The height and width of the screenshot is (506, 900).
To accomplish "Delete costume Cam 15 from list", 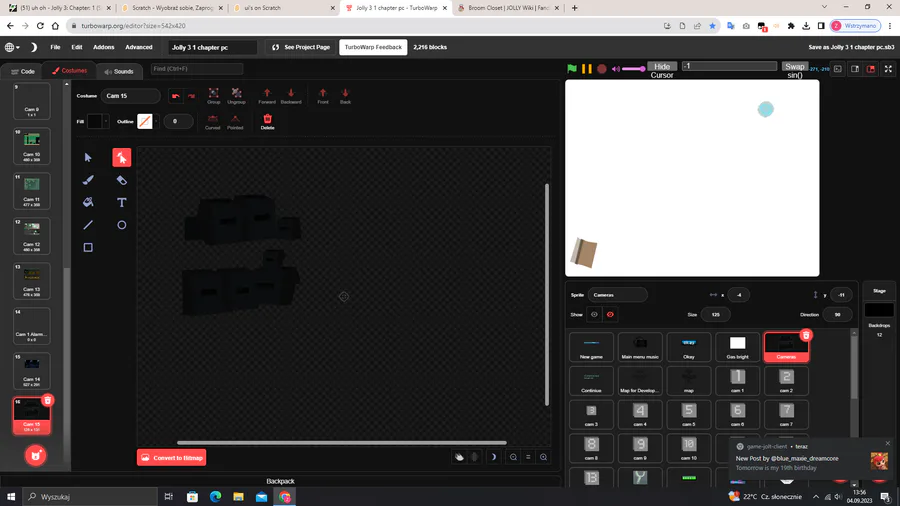I will pyautogui.click(x=48, y=400).
